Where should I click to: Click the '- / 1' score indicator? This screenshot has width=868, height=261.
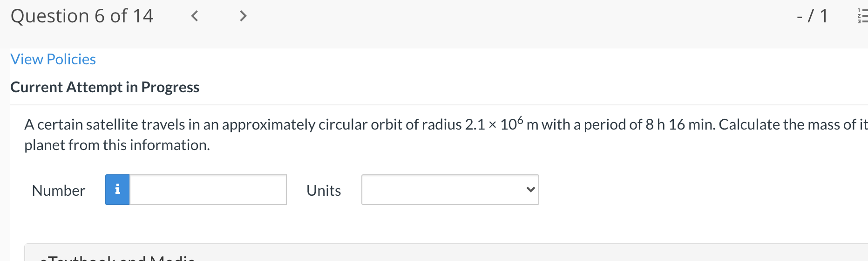pyautogui.click(x=812, y=16)
